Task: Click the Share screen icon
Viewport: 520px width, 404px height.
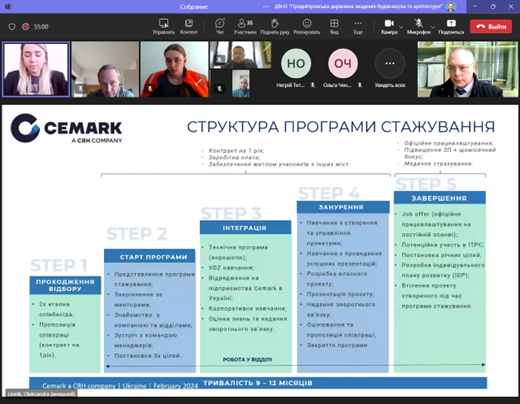Action: [x=451, y=26]
